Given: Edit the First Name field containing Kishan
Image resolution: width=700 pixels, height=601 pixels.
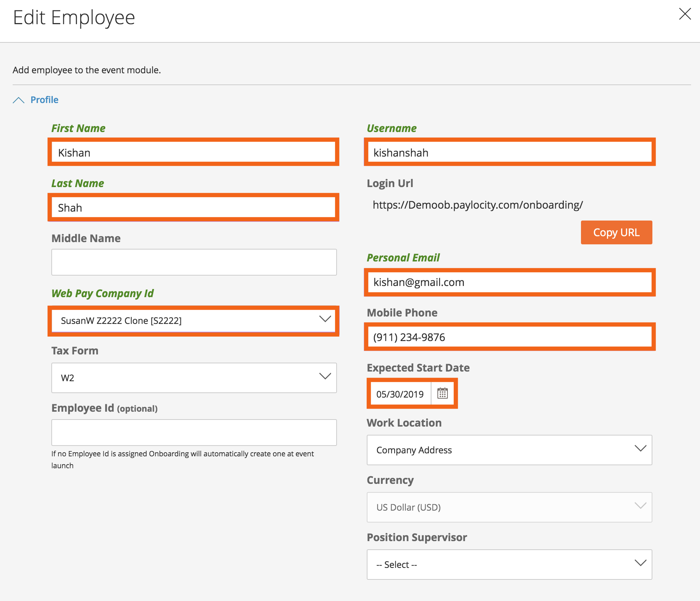Looking at the screenshot, I should 193,152.
